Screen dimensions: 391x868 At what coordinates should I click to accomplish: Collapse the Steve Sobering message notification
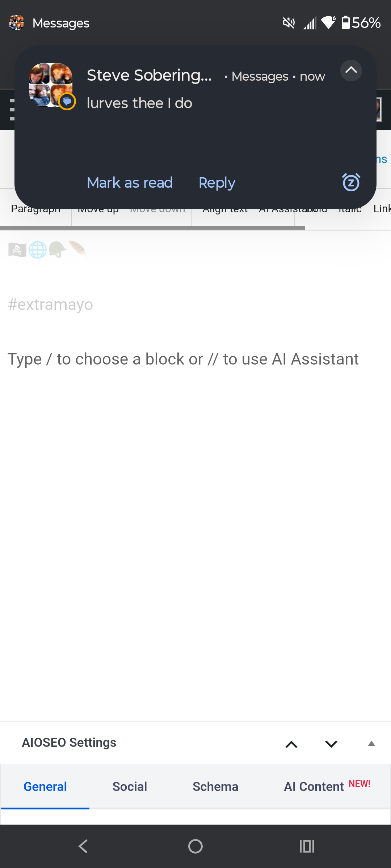pos(351,70)
